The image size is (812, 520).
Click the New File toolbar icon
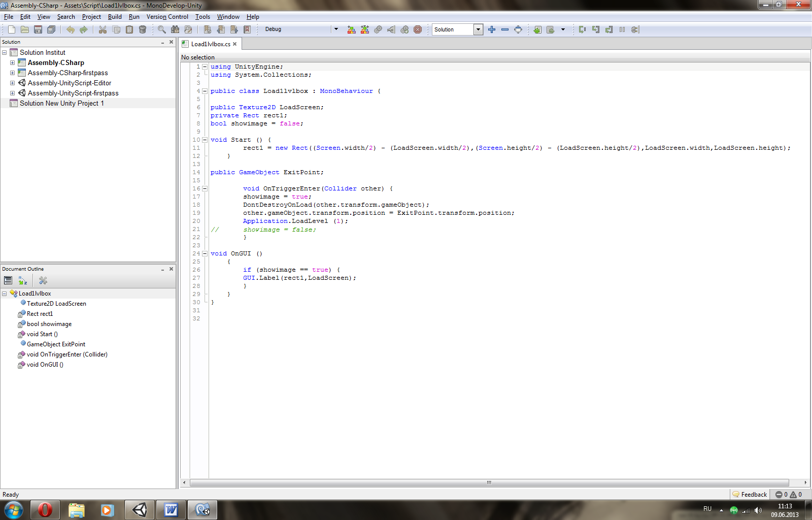click(x=12, y=29)
